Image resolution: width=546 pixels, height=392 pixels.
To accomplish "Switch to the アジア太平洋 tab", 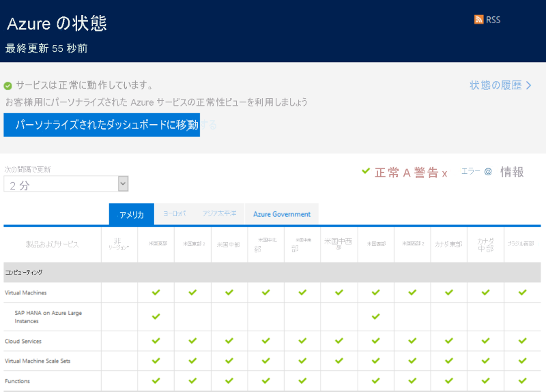I will pos(219,213).
